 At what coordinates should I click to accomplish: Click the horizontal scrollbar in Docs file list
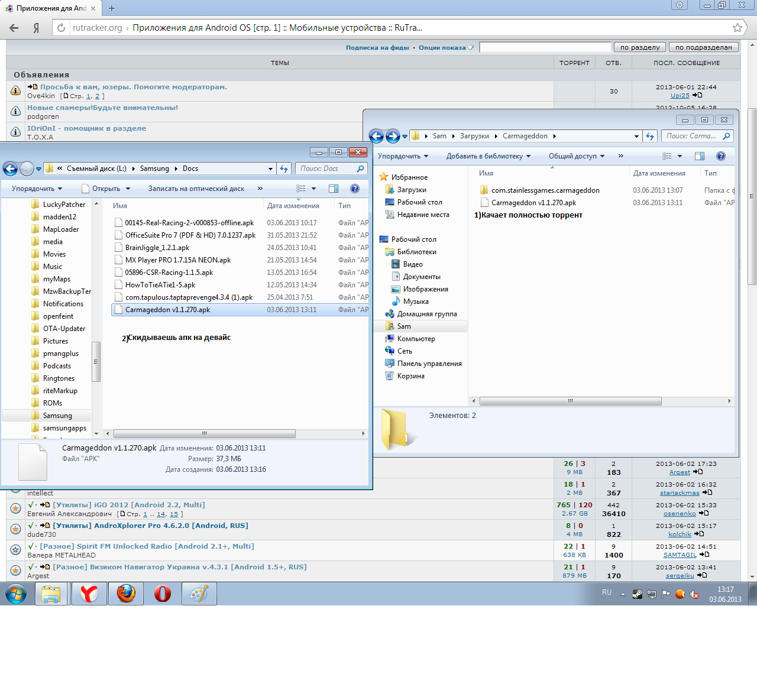pos(204,433)
